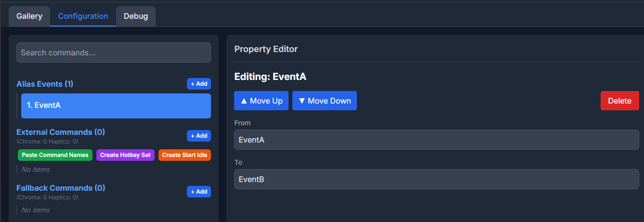Select the EventA alias item
This screenshot has height=222, width=644.
coord(116,105)
